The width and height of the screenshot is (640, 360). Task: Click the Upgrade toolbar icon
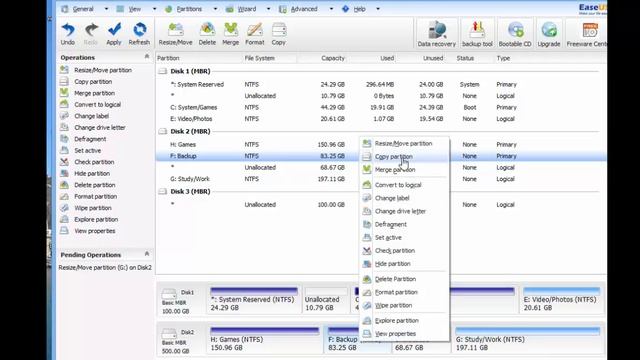[549, 34]
